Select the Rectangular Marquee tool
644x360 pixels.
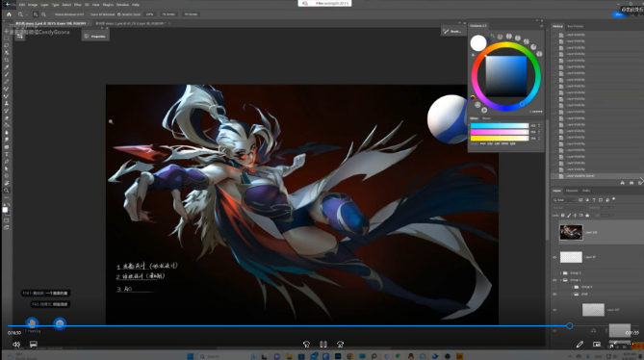[6, 39]
